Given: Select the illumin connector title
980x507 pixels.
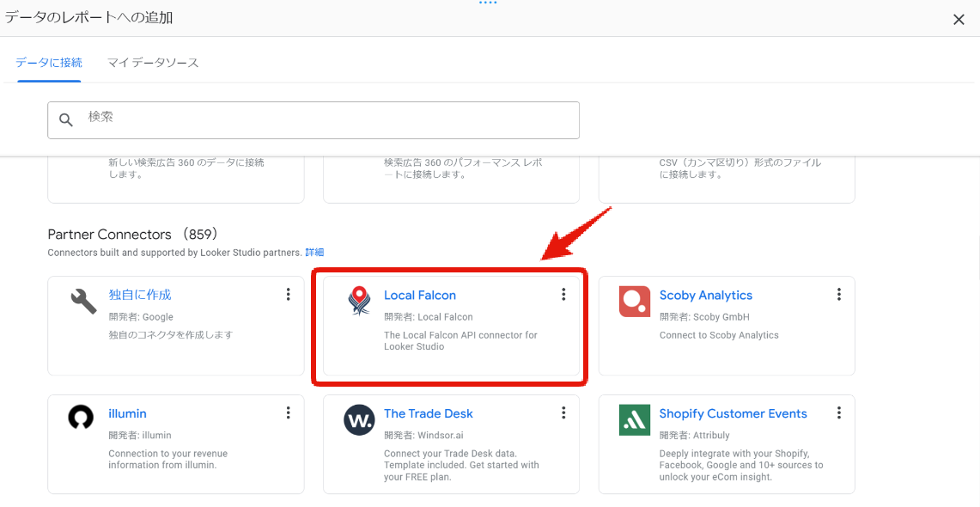Looking at the screenshot, I should 127,414.
